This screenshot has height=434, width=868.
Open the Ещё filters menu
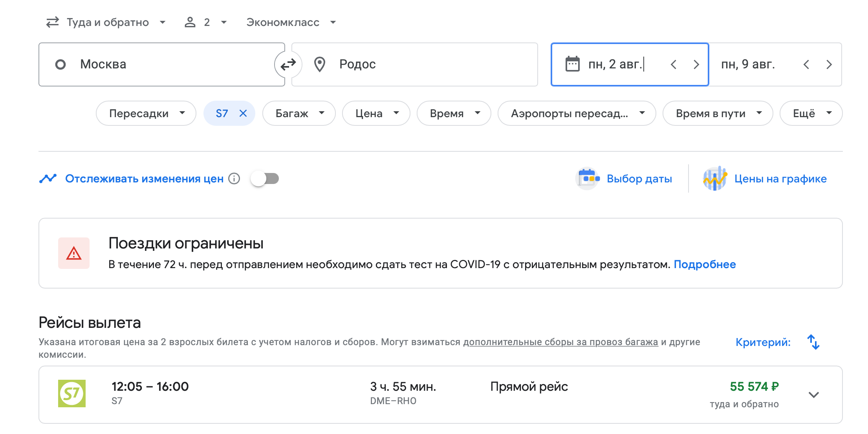click(811, 113)
